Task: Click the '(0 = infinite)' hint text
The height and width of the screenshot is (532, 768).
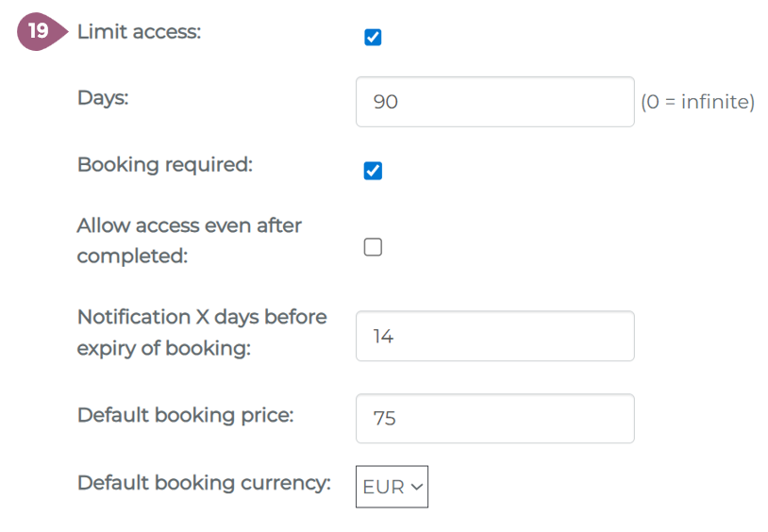Action: point(697,102)
